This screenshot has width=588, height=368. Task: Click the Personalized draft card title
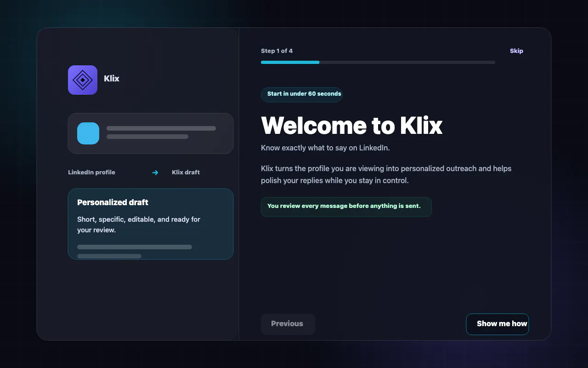click(x=113, y=202)
